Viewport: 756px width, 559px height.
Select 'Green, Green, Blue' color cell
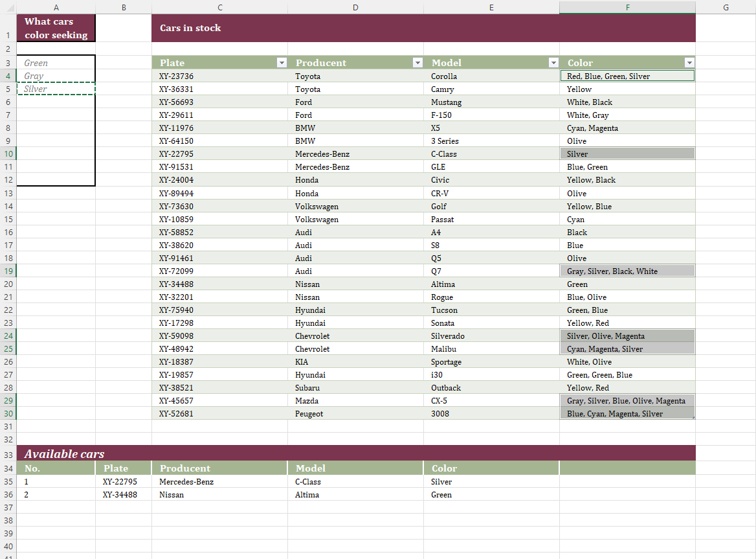pyautogui.click(x=627, y=375)
